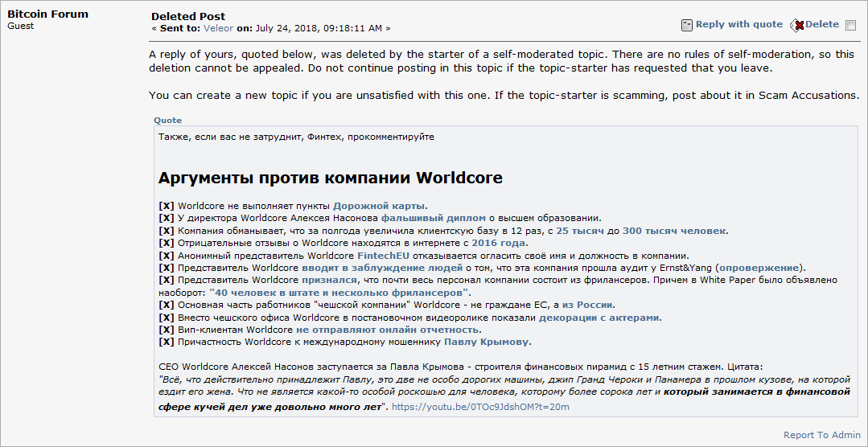868x447 pixels.
Task: Open the youtu.be video link
Action: pos(480,407)
